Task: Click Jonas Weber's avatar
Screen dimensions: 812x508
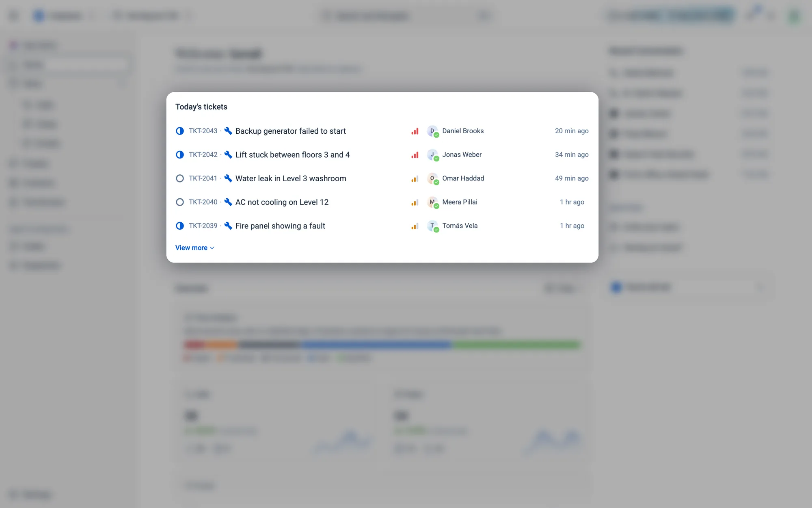Action: (x=433, y=155)
